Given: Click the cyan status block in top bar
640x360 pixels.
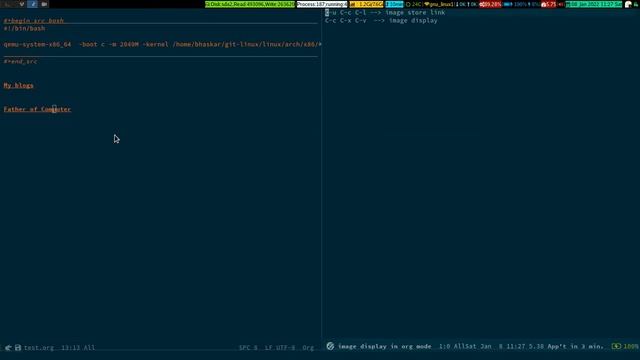Looking at the screenshot, I should pos(394,4).
